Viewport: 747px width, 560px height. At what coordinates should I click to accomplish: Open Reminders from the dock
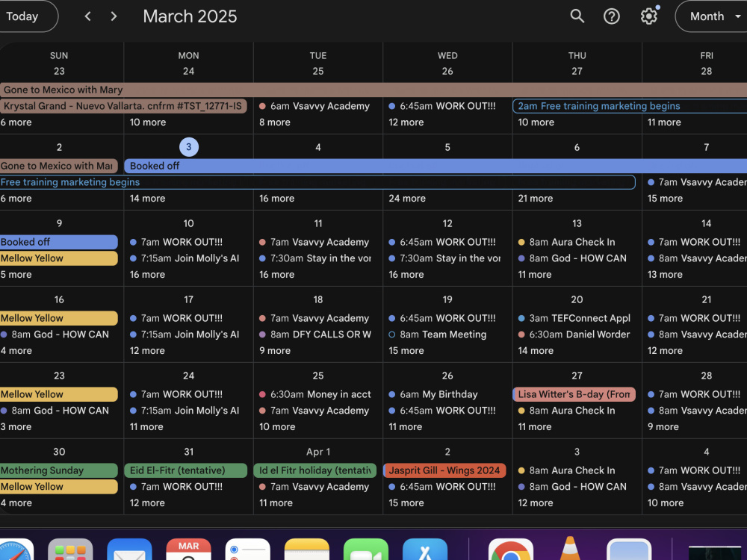coord(248,550)
